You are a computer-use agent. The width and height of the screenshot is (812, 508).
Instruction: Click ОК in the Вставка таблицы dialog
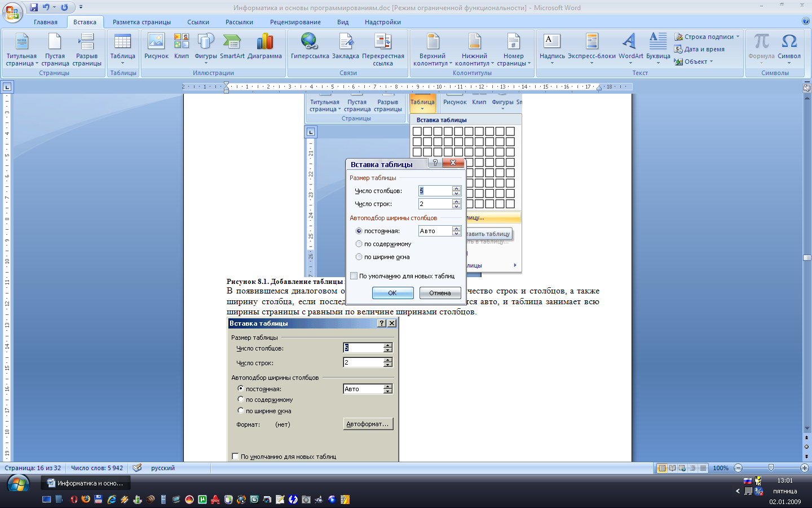tap(392, 293)
